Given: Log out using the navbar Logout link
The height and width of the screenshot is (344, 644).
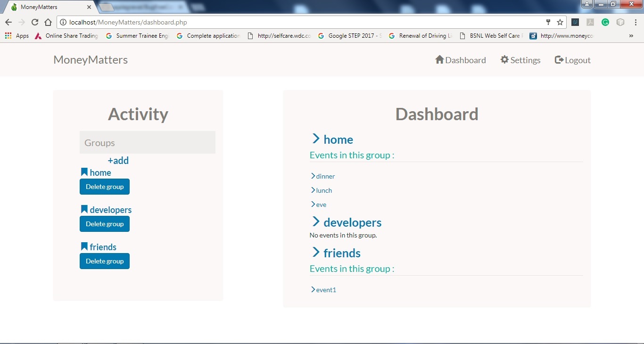Looking at the screenshot, I should 573,60.
